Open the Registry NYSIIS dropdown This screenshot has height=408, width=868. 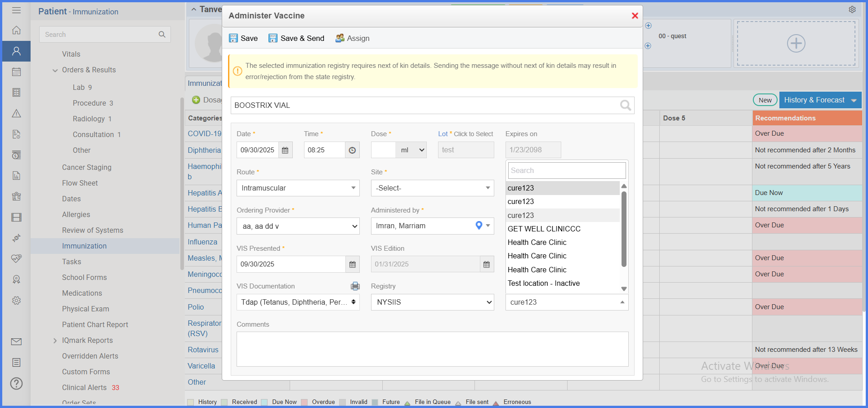tap(432, 302)
